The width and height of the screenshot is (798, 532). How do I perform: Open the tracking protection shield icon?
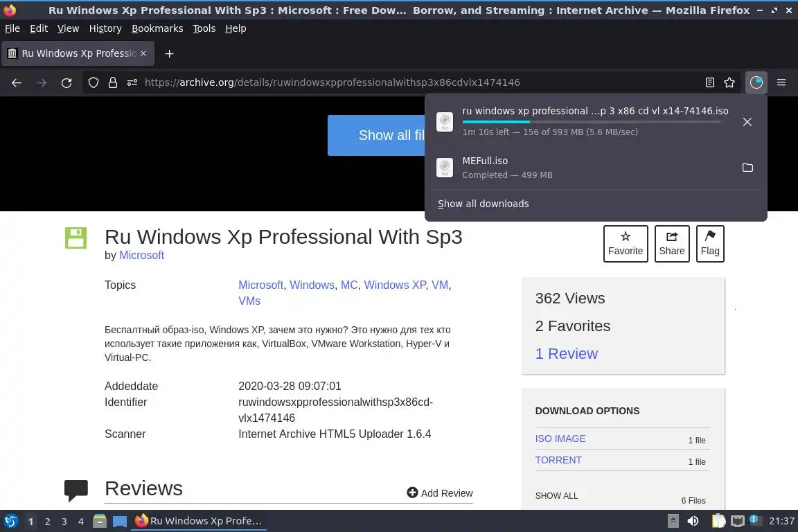(93, 82)
